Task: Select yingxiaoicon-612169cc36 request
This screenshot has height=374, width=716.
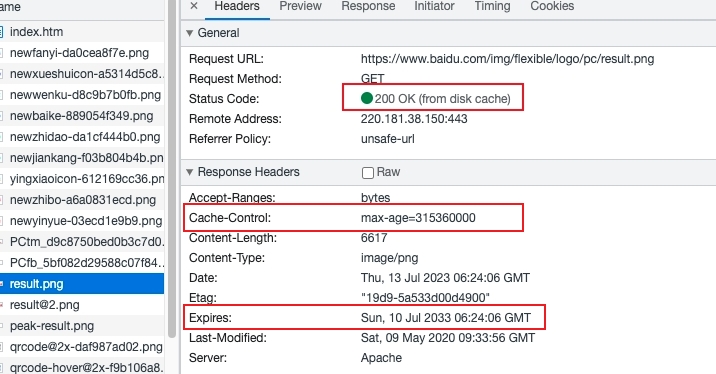Action: tap(82, 179)
